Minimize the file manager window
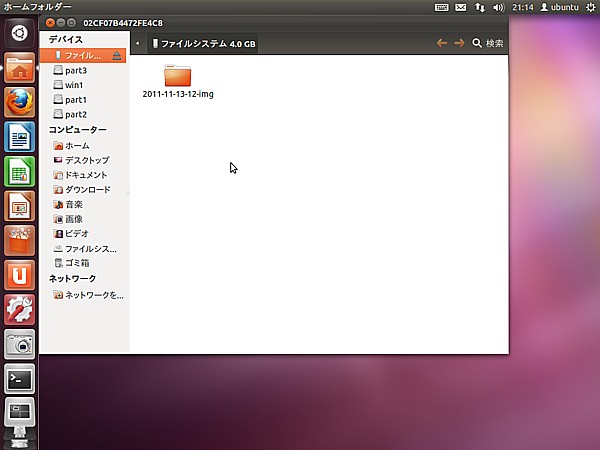600x450 pixels. tap(61, 23)
